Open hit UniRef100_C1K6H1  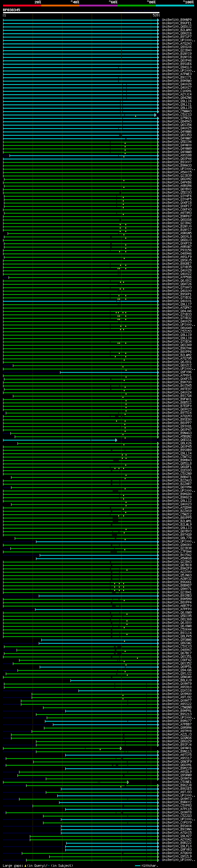click(x=177, y=91)
